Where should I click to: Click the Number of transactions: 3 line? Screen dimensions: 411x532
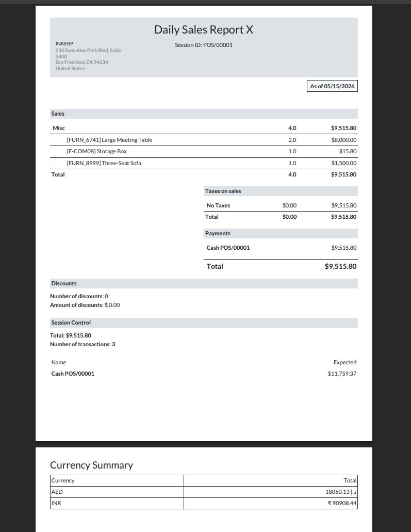click(x=83, y=344)
